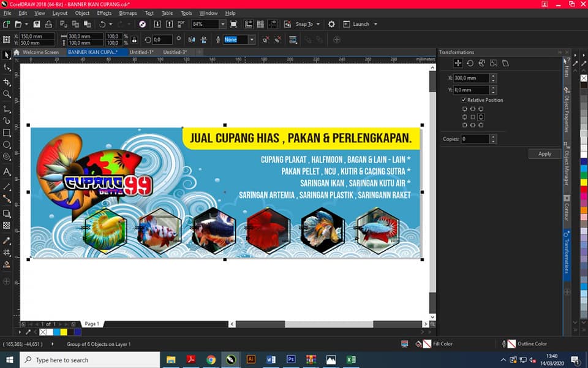Uncheck the Relative Position checkbox
Viewport: 588px width, 368px height.
464,100
